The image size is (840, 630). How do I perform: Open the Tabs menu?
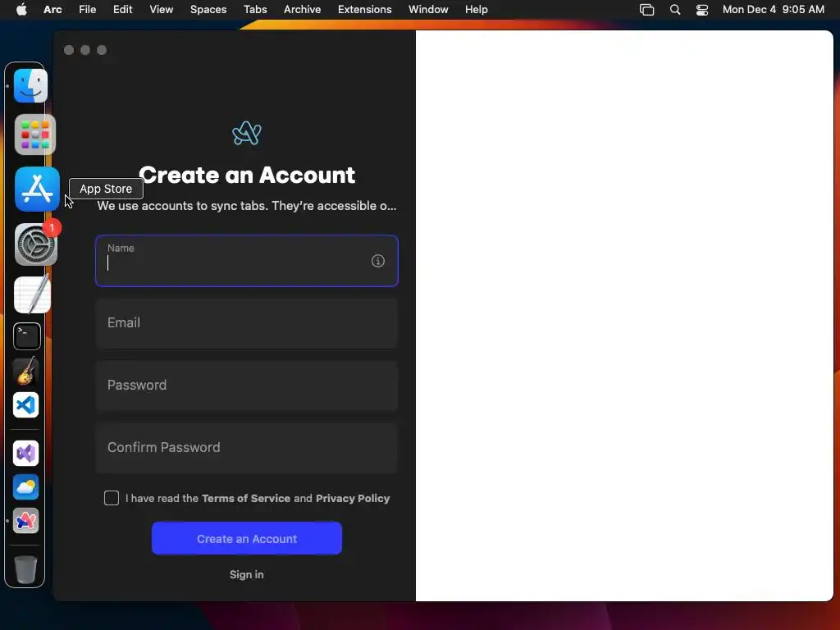point(255,10)
